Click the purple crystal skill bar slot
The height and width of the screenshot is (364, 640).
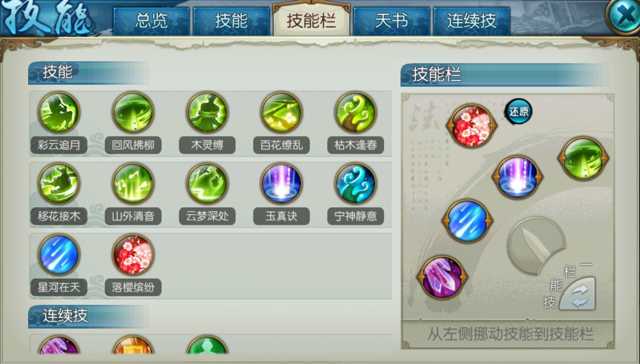click(442, 277)
